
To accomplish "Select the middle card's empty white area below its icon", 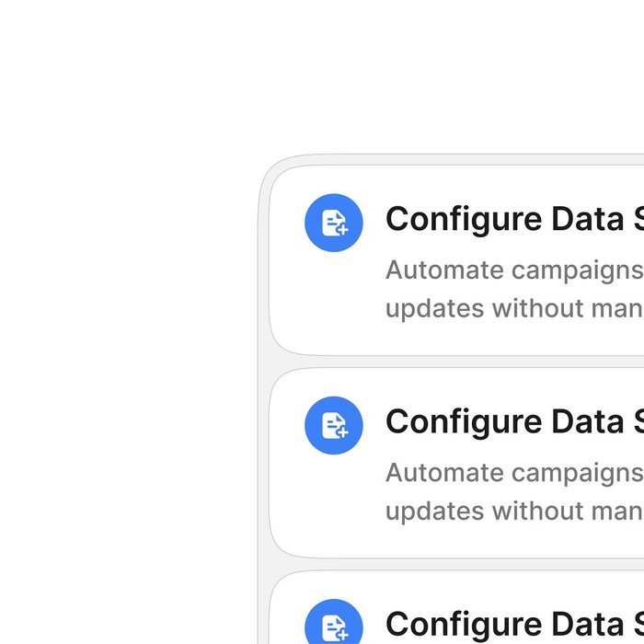I will (x=334, y=511).
